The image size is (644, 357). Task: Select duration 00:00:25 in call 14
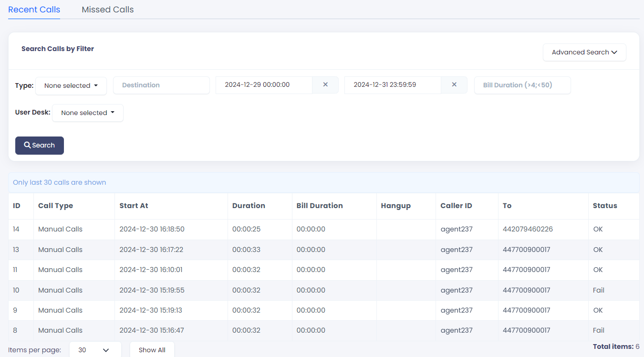click(246, 229)
